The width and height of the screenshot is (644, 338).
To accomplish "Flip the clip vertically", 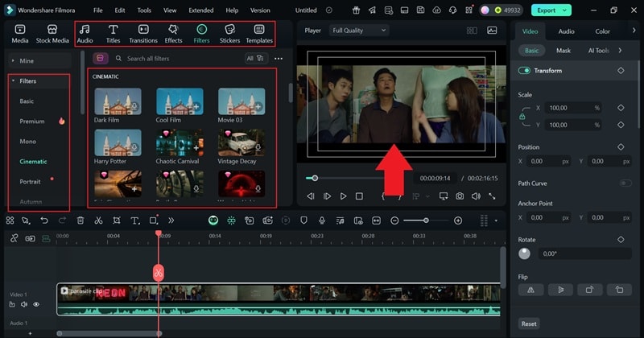I will click(560, 290).
